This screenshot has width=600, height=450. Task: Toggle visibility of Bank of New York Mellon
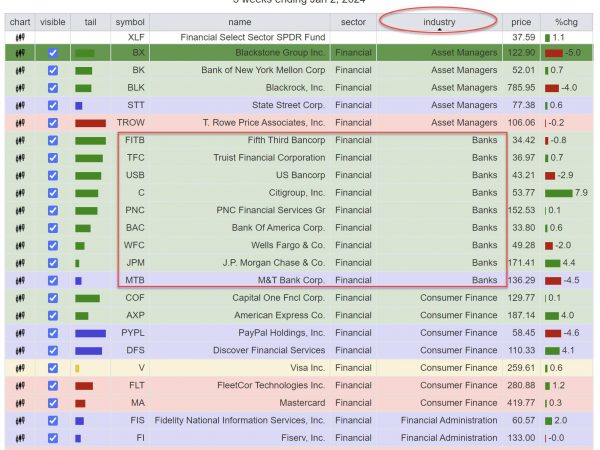click(53, 70)
